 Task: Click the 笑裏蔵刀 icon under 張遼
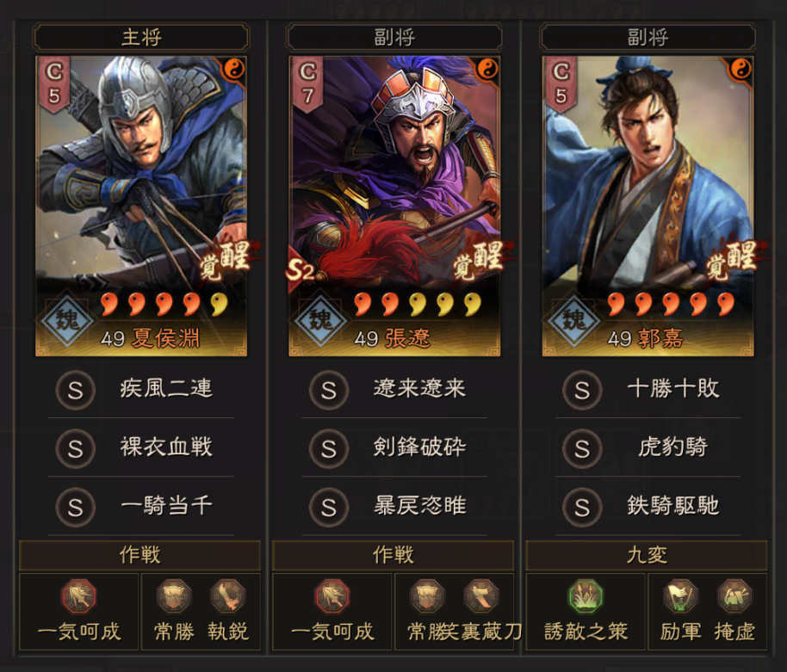pyautogui.click(x=481, y=595)
